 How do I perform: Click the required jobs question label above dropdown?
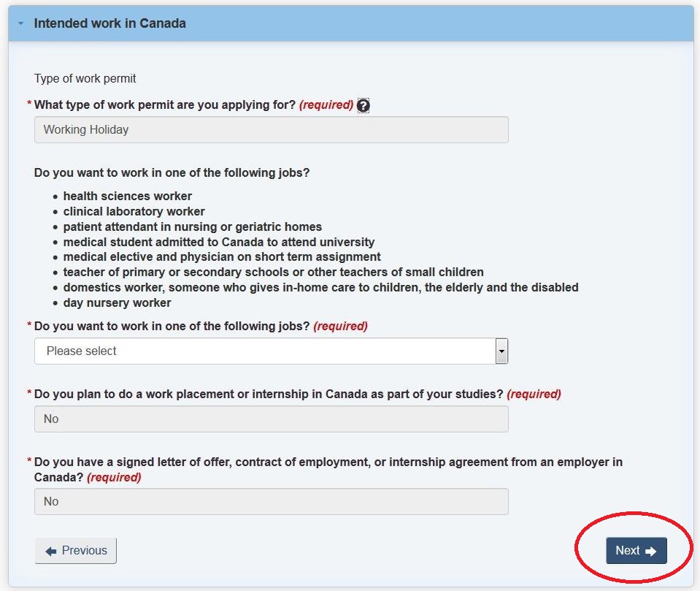[x=172, y=326]
